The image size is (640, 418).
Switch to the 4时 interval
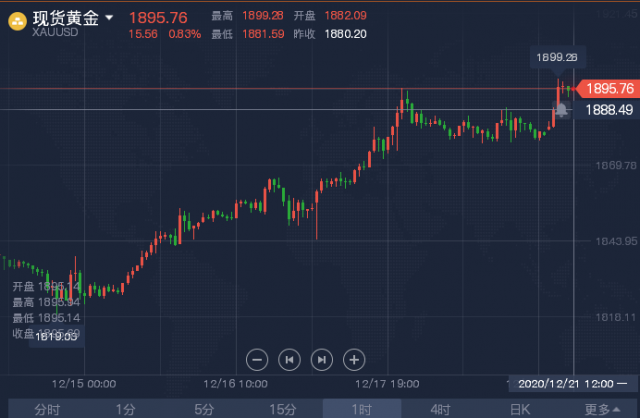pos(440,409)
